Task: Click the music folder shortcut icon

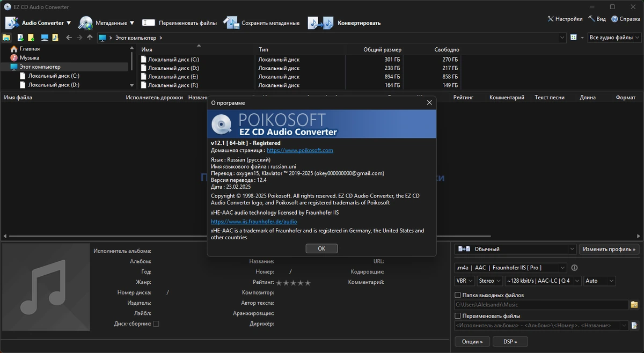Action: tap(55, 38)
